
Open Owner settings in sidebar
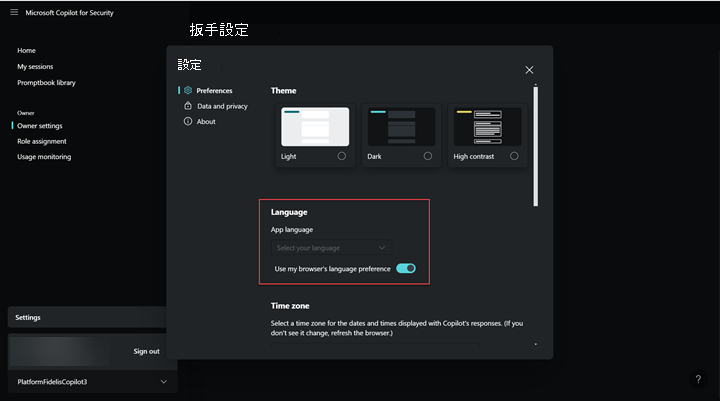[x=39, y=126]
